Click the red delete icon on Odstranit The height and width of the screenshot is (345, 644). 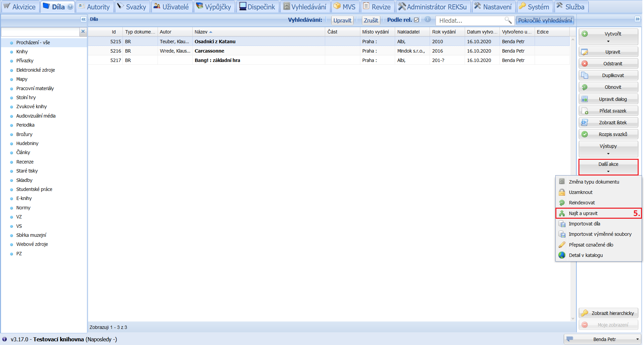click(585, 64)
